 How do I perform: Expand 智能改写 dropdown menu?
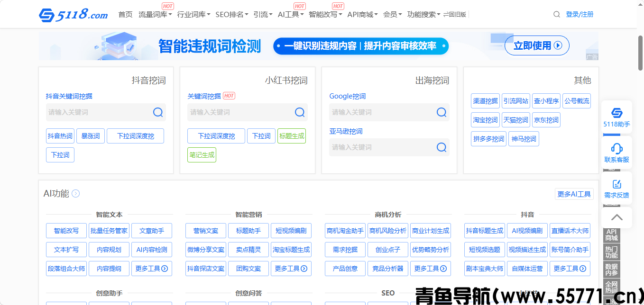(x=325, y=15)
